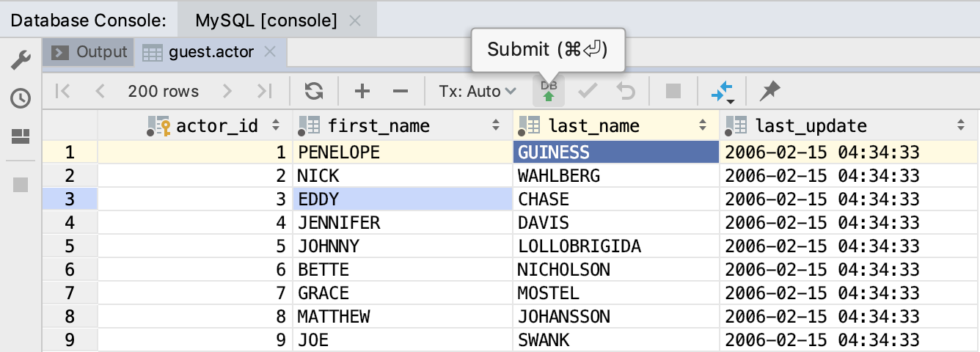Click the pin tab icon in the toolbar
The width and height of the screenshot is (980, 352).
pyautogui.click(x=769, y=91)
